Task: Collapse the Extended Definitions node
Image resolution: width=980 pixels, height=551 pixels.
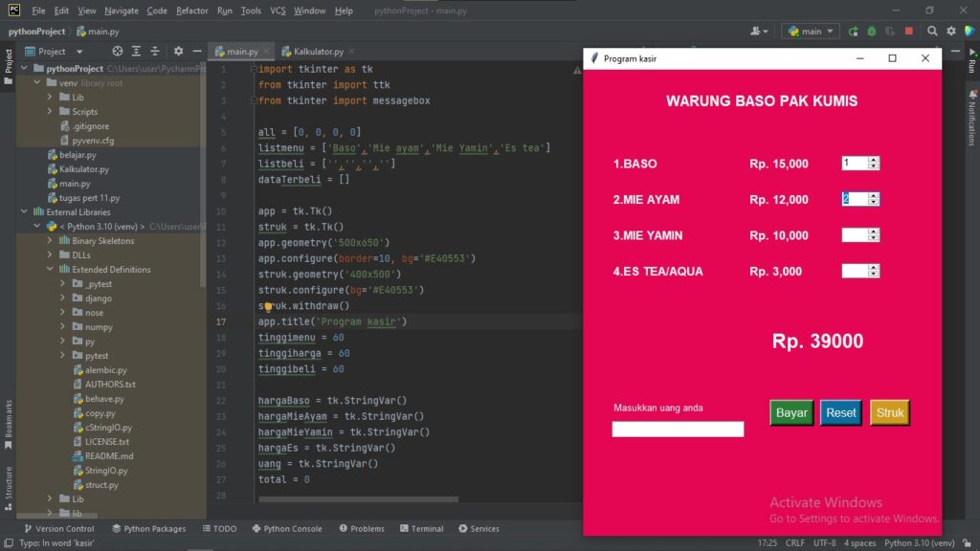Action: click(x=50, y=269)
